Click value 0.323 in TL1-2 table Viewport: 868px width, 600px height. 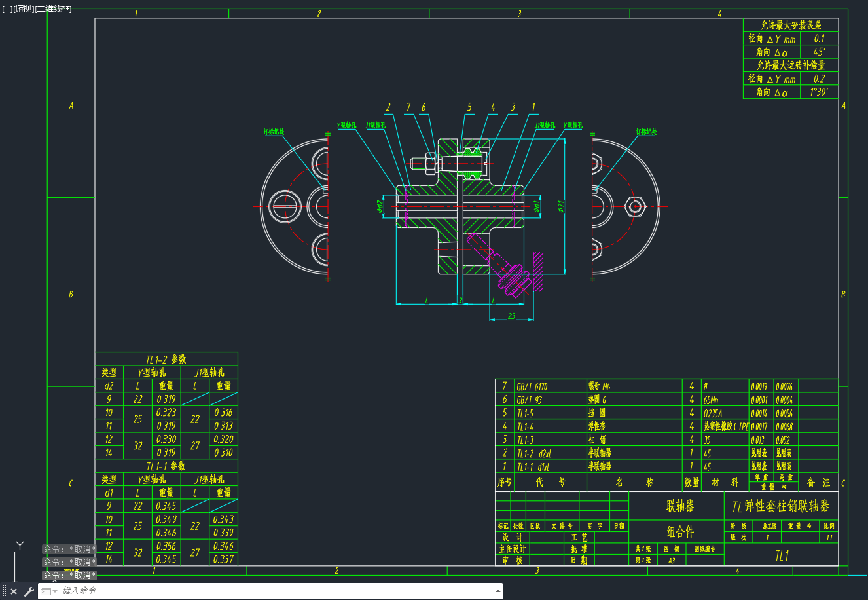166,413
